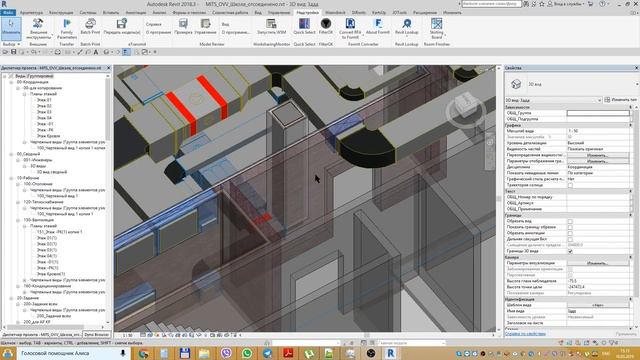
Task: Launch Family Parameters transfer tool
Action: pyautogui.click(x=67, y=29)
